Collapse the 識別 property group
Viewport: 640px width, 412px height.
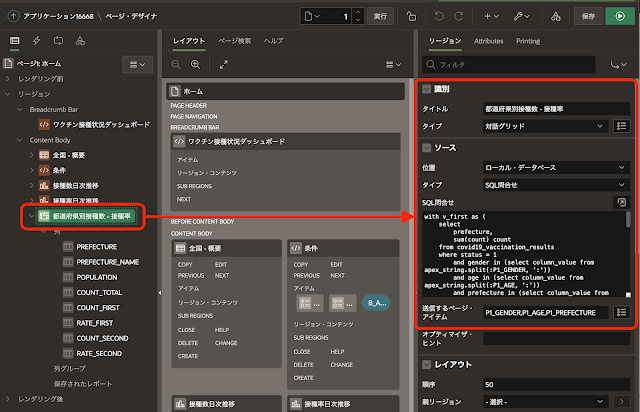[427, 89]
